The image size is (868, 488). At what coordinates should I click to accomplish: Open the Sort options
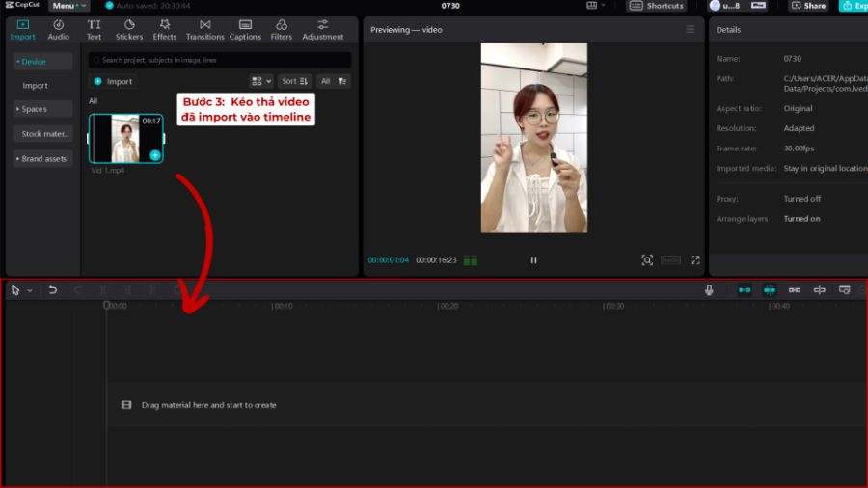(x=294, y=81)
